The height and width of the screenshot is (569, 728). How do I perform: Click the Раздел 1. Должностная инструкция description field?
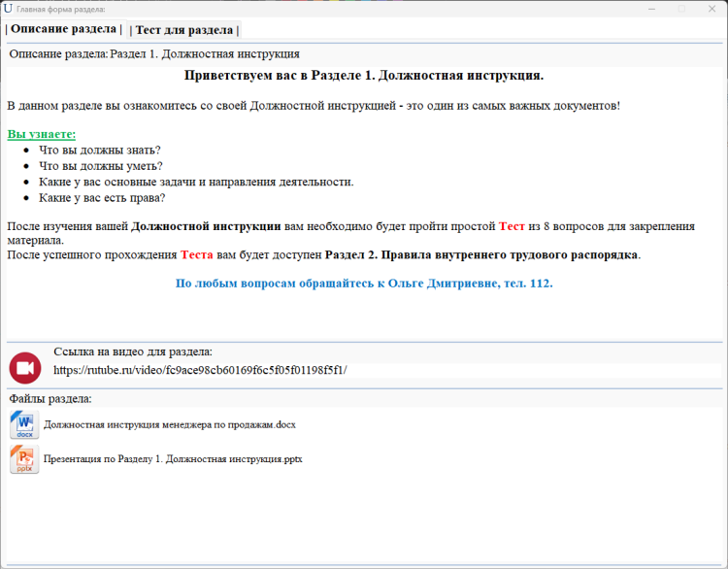(x=205, y=54)
